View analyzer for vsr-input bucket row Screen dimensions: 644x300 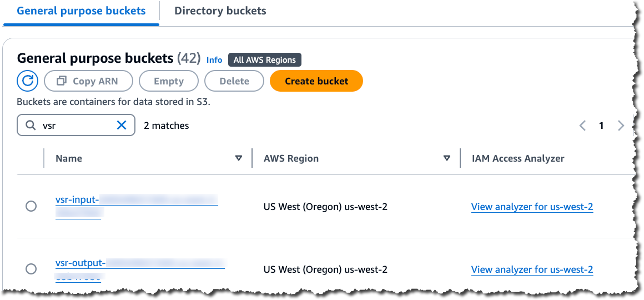pyautogui.click(x=532, y=207)
